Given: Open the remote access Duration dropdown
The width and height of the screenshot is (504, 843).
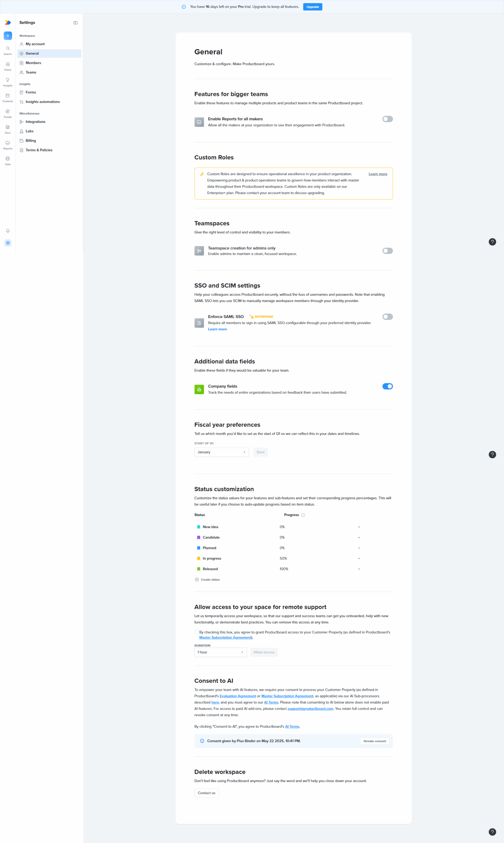Looking at the screenshot, I should [x=221, y=652].
